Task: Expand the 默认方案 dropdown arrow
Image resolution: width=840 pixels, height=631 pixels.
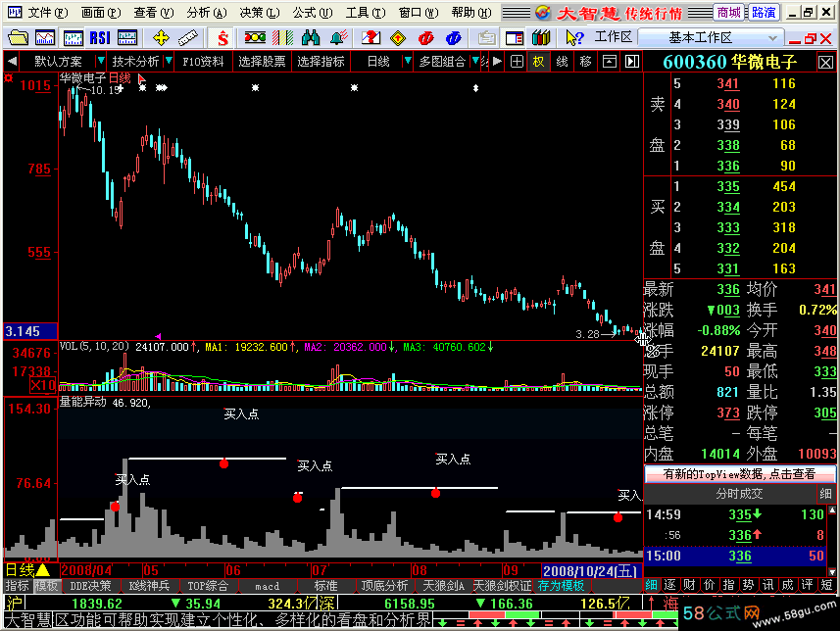Action: click(x=100, y=62)
